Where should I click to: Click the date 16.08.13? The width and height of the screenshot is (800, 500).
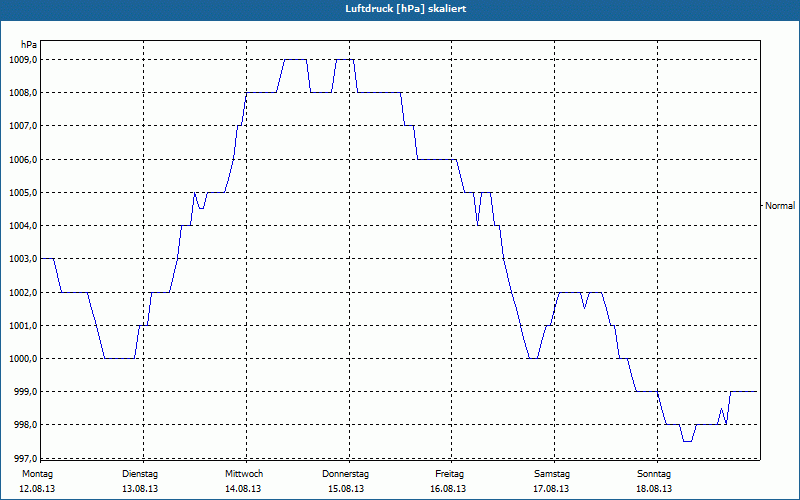[x=448, y=489]
